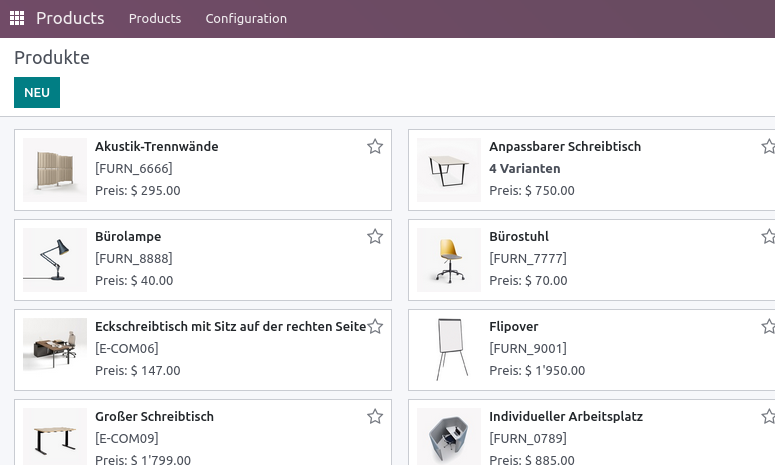The height and width of the screenshot is (465, 775).
Task: Open the Products menu item
Action: tap(155, 18)
